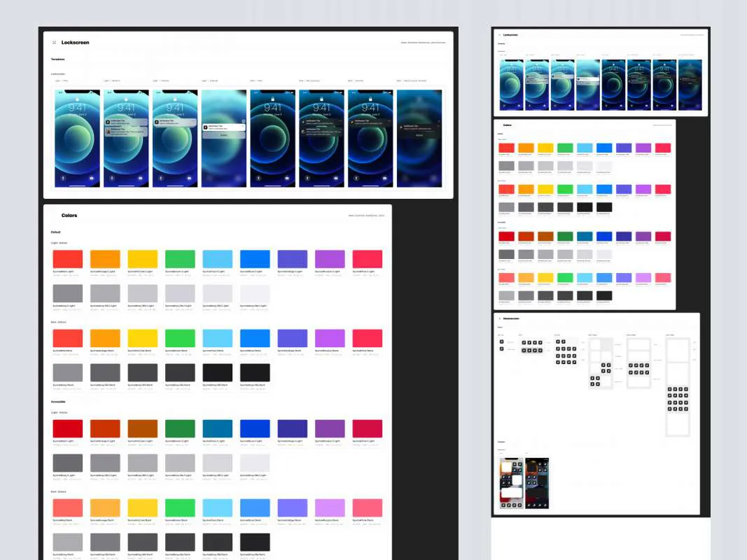Close the Homescreen frame via its X icon
The image size is (747, 560).
point(500,318)
